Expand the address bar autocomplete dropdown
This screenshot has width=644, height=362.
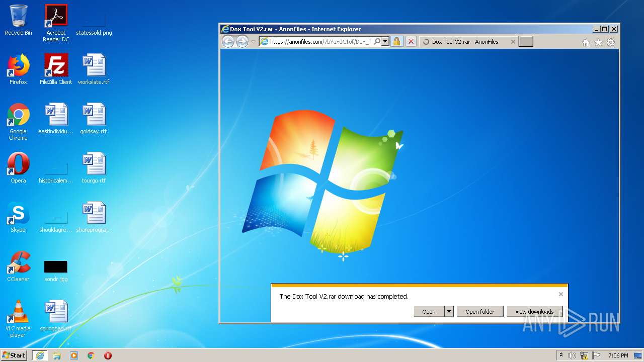point(385,42)
